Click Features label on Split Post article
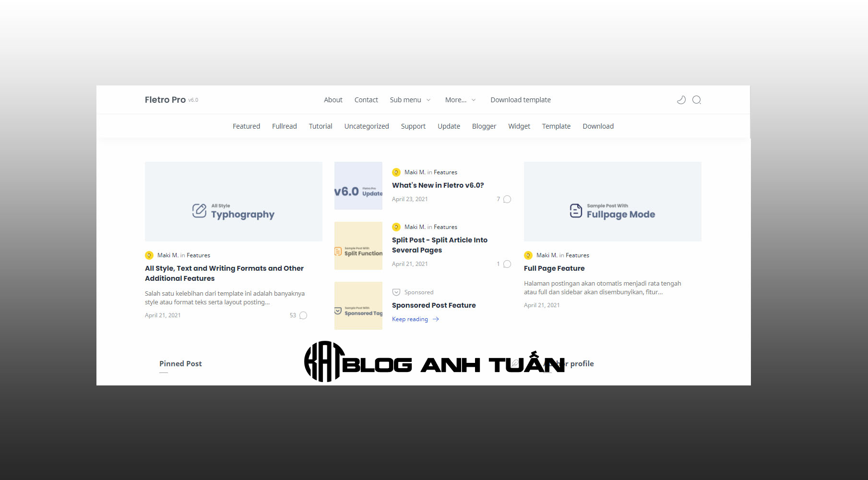868x480 pixels. tap(445, 227)
